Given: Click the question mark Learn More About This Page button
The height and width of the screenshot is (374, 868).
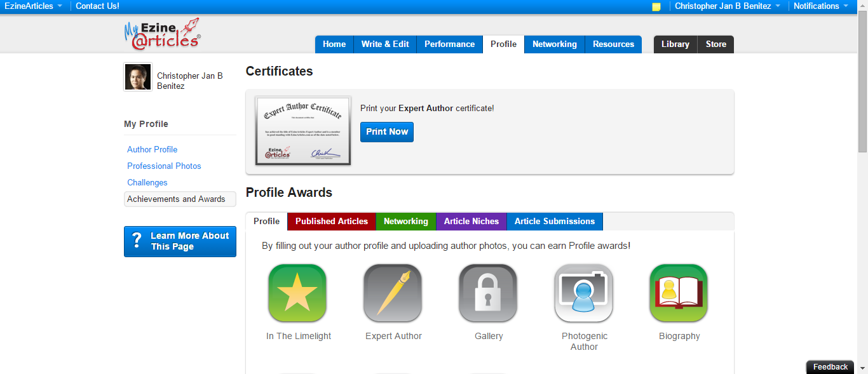Looking at the screenshot, I should 180,241.
